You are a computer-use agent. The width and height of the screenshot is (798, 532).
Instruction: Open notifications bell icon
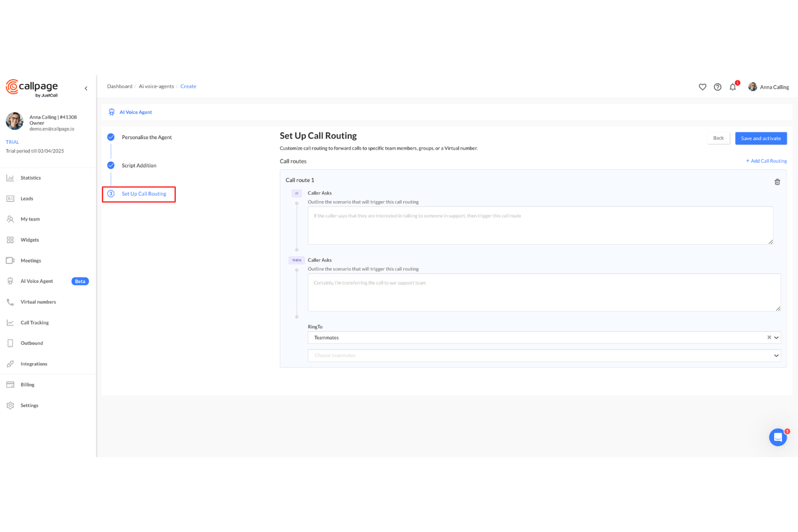click(x=733, y=87)
